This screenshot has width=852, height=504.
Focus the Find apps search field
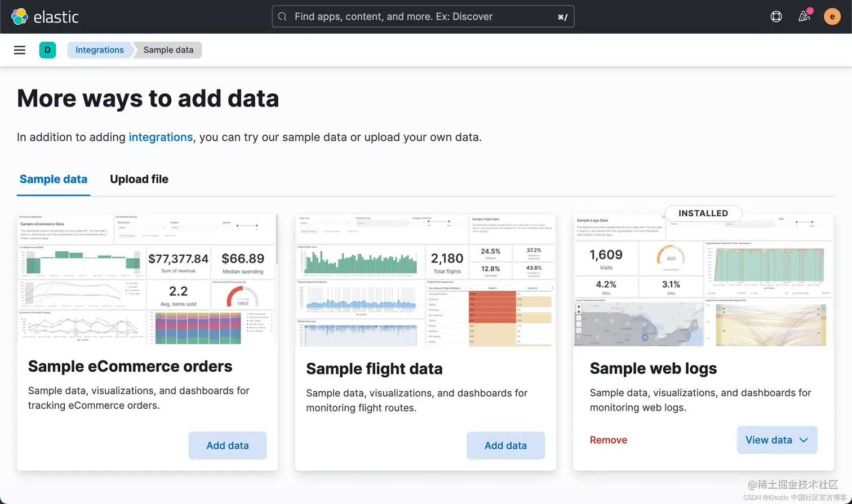click(423, 17)
